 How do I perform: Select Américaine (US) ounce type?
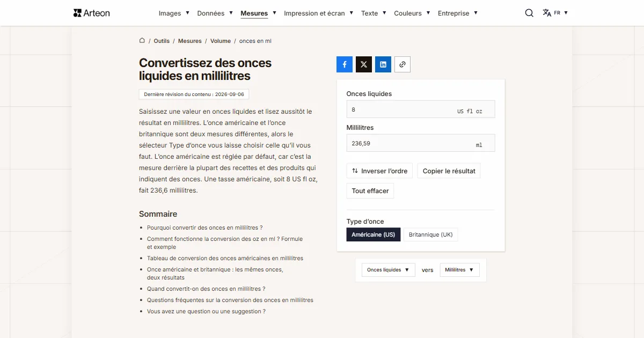(374, 234)
